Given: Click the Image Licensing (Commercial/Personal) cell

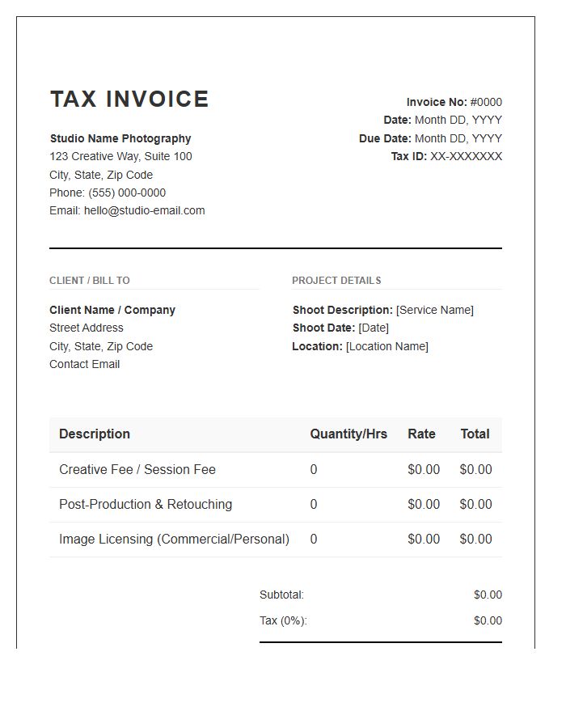Looking at the screenshot, I should (x=174, y=539).
